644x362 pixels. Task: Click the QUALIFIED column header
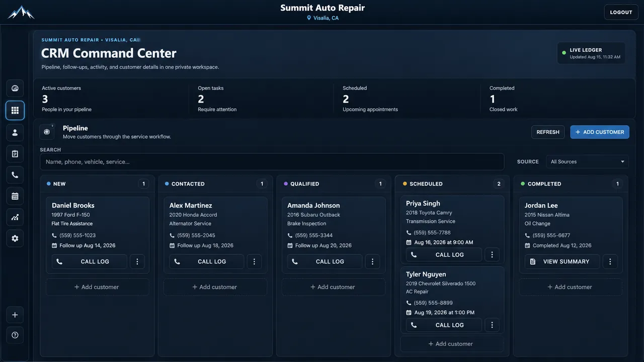coord(334,184)
